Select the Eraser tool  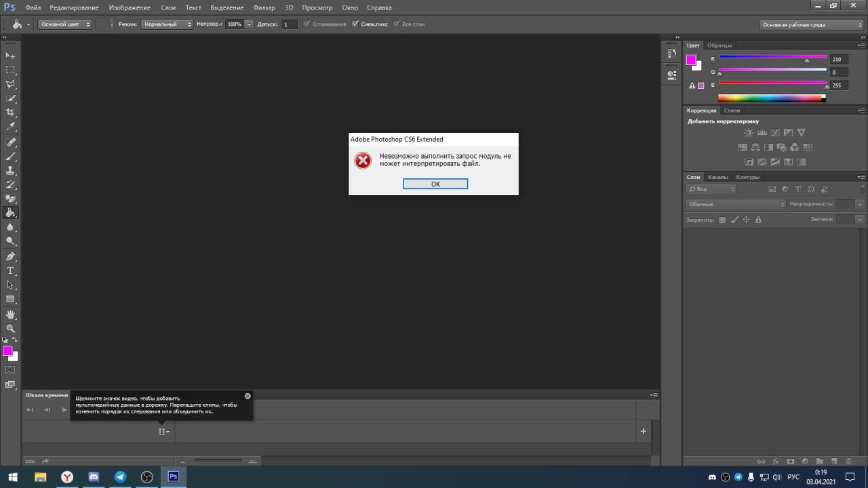click(10, 199)
